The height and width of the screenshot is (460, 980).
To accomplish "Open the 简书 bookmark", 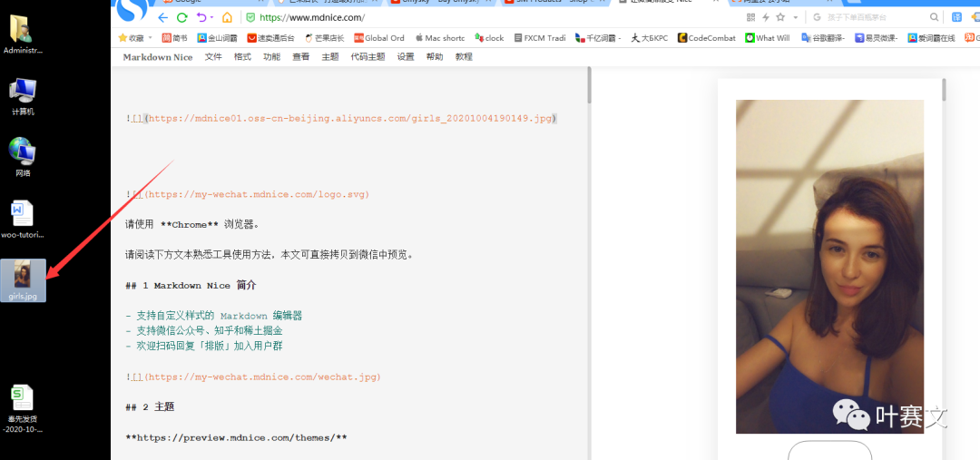I will [174, 38].
